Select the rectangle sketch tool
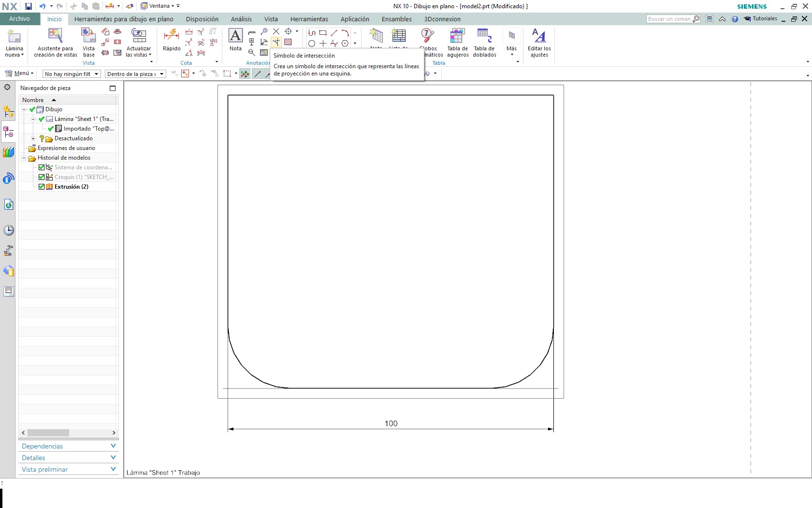This screenshot has width=812, height=508. pos(323,32)
